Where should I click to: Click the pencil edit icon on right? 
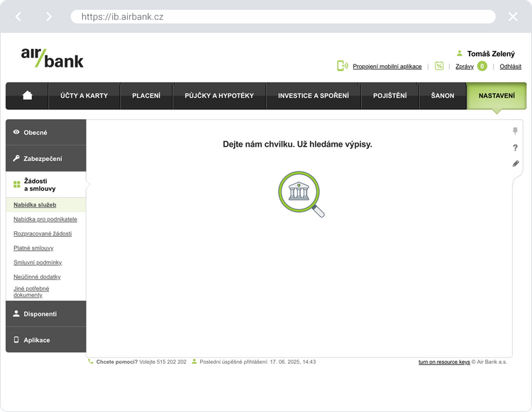point(516,164)
